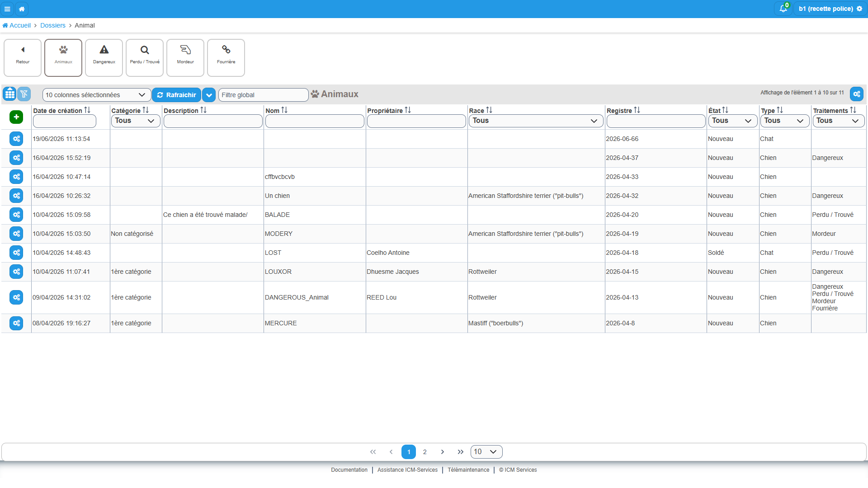Select the Animaux paw tab

coord(63,58)
